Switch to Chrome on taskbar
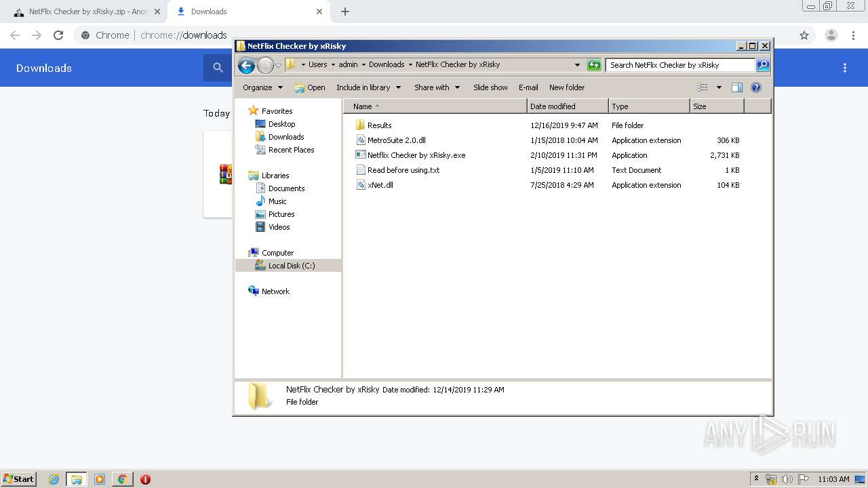The height and width of the screenshot is (488, 868). (122, 479)
